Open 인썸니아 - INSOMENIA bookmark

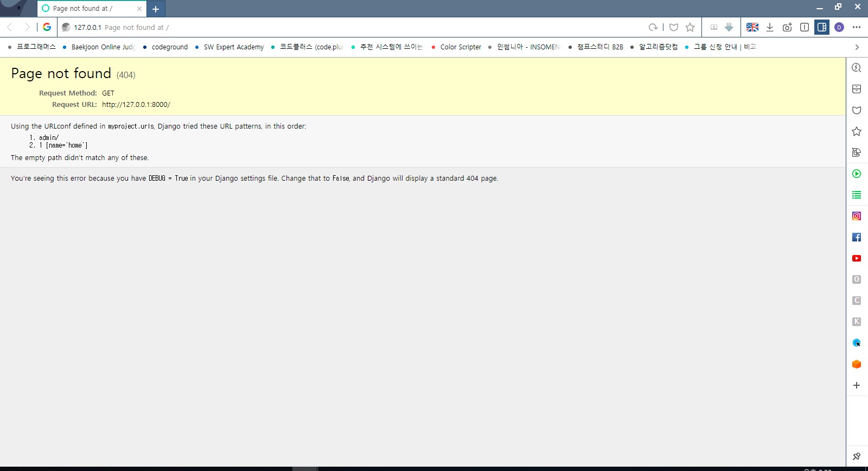pos(524,47)
